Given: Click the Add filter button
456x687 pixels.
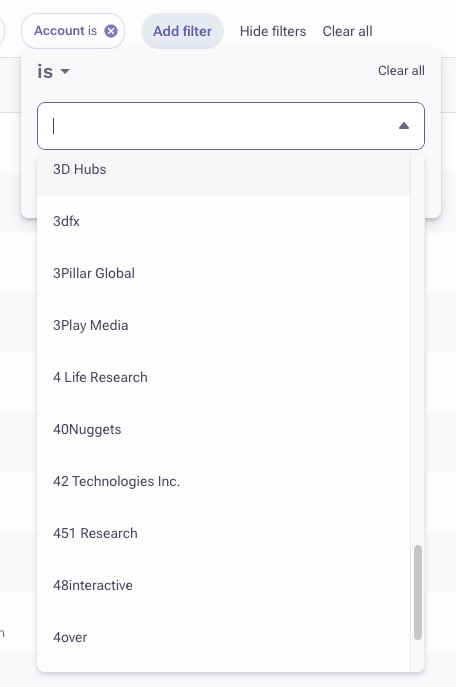Looking at the screenshot, I should pos(182,31).
